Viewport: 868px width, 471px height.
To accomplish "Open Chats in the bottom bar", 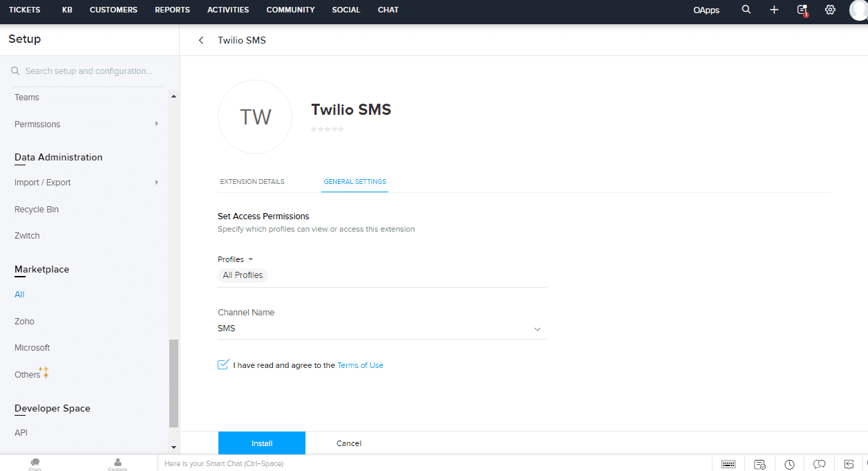I will coord(35,464).
